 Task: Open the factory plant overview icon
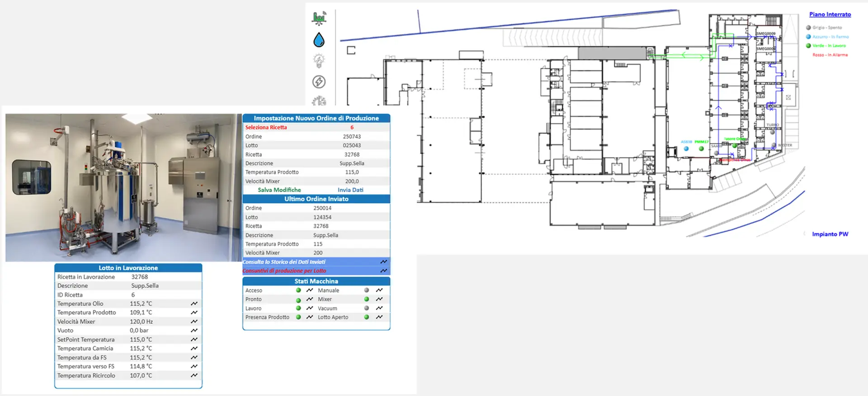click(x=319, y=18)
